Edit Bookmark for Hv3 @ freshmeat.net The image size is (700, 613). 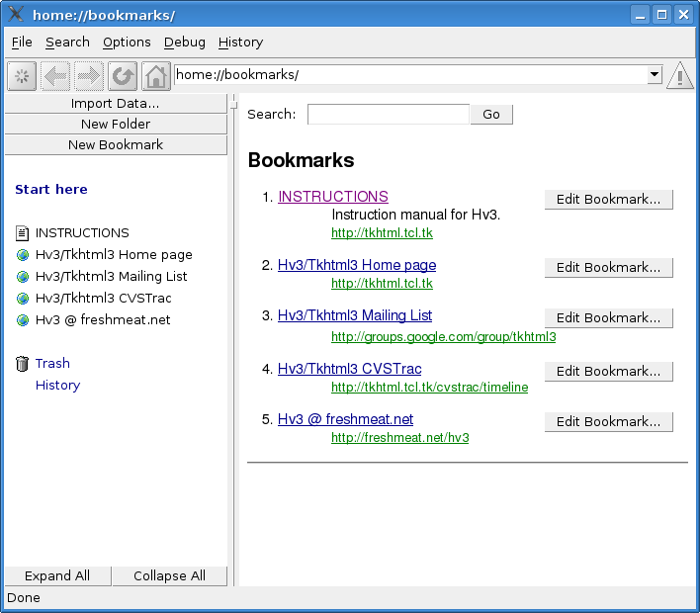[x=608, y=421]
